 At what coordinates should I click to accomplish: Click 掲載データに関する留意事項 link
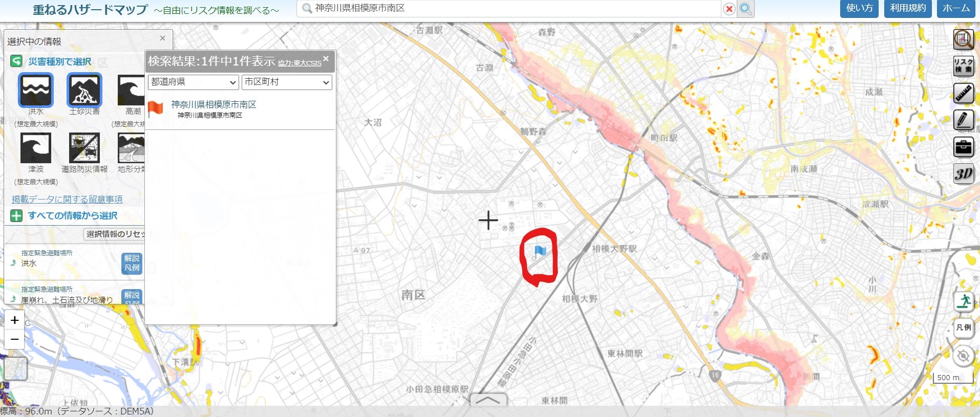67,199
